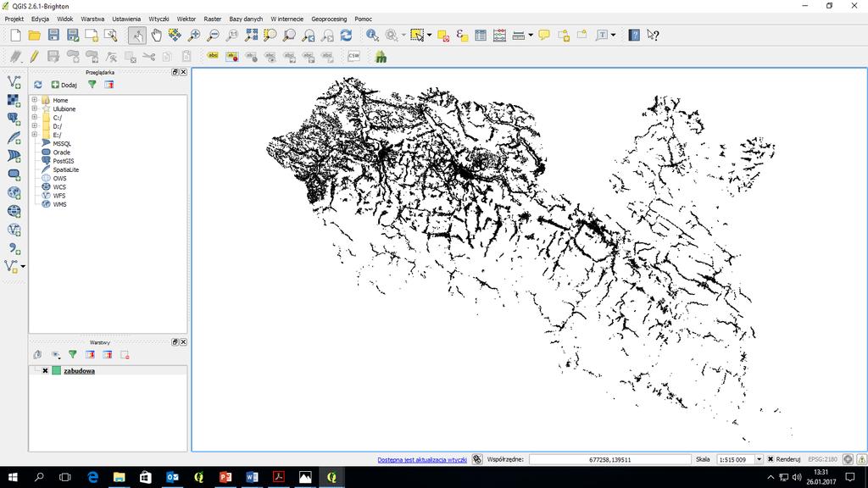Open the plugin update available link
Viewport: 868px width, 488px height.
(x=422, y=460)
